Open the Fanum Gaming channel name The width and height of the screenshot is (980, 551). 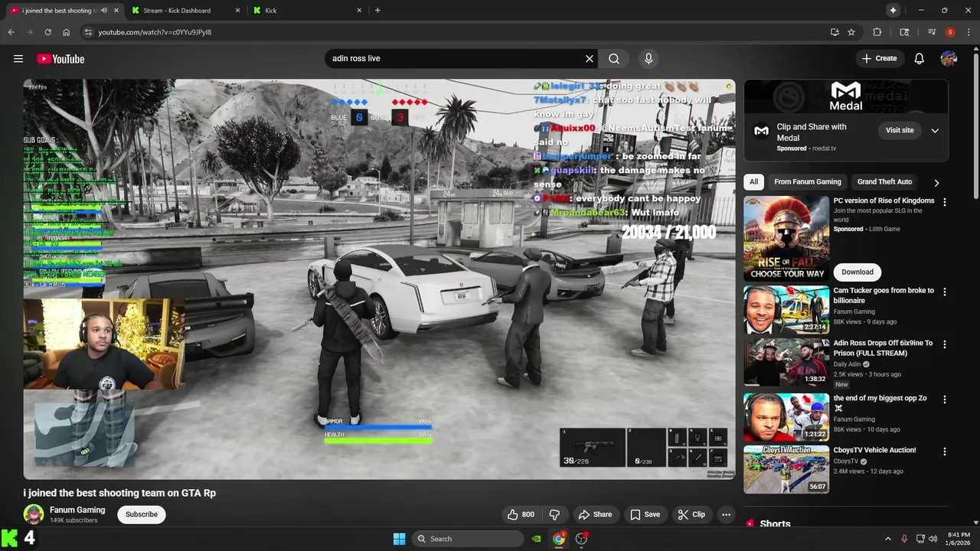pyautogui.click(x=77, y=510)
